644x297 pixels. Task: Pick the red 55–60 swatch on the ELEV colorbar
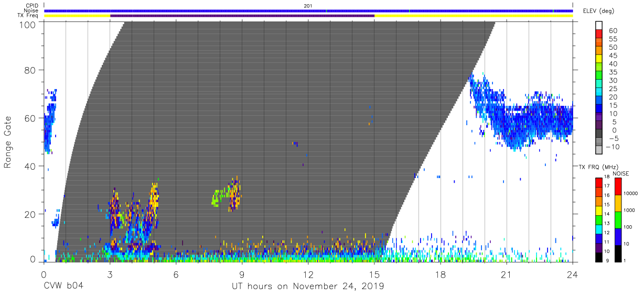click(x=598, y=35)
